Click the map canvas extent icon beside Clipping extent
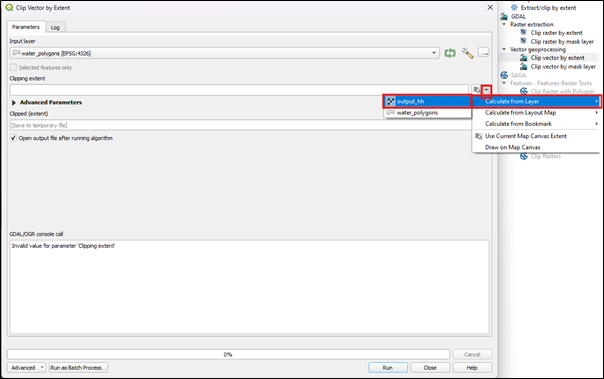The height and width of the screenshot is (379, 604). point(477,90)
